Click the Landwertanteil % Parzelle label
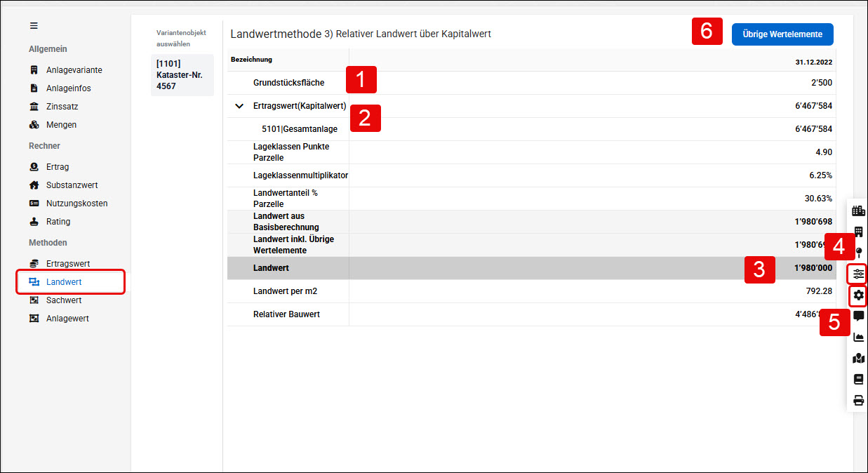Image resolution: width=868 pixels, height=473 pixels. pyautogui.click(x=286, y=199)
